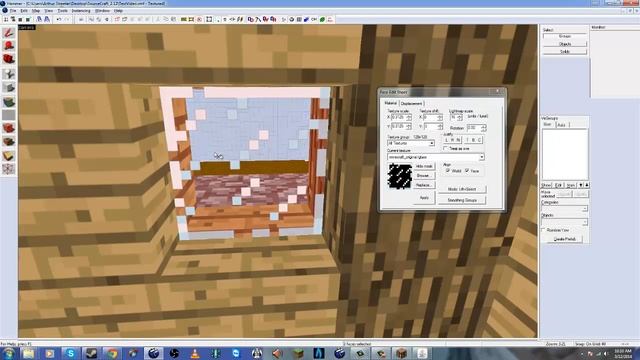
Task: Open the Windows Start menu
Action: tap(8, 353)
